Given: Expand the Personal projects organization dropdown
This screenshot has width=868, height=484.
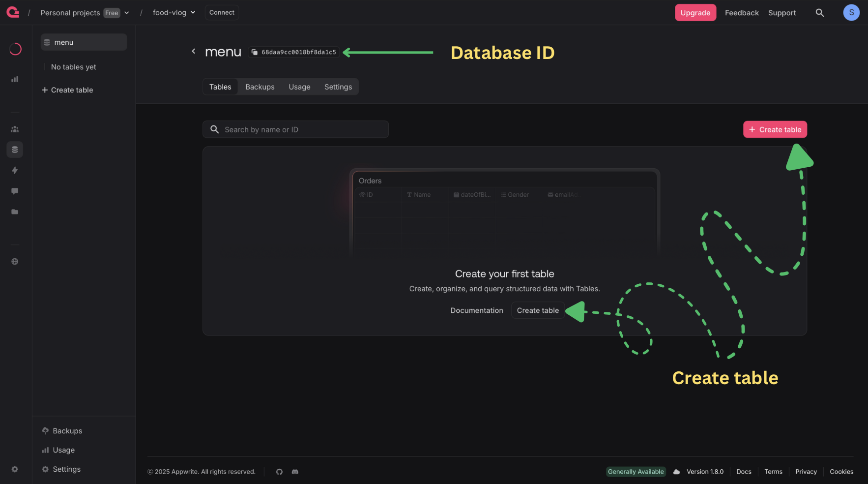Looking at the screenshot, I should 126,13.
